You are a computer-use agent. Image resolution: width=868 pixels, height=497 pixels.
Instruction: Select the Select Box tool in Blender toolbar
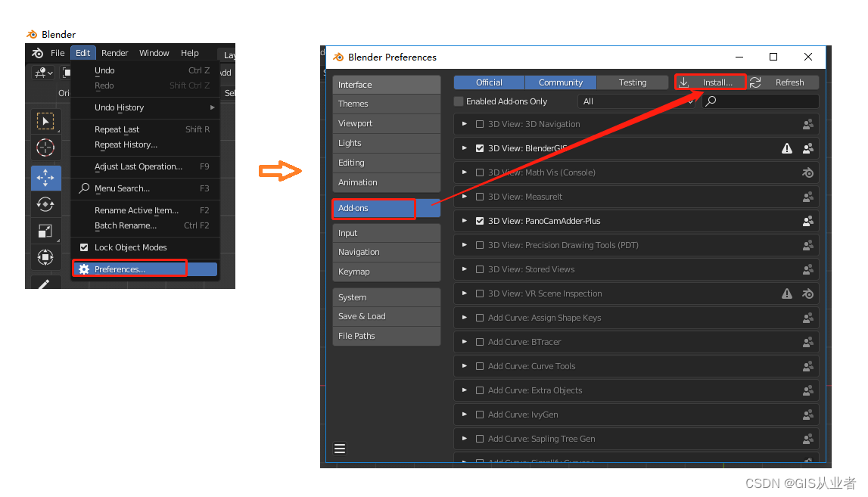(45, 120)
